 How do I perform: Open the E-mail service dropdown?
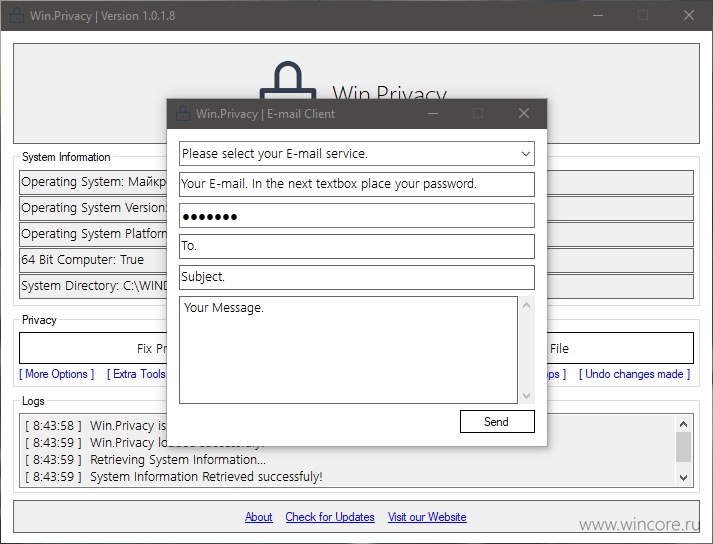(x=356, y=154)
